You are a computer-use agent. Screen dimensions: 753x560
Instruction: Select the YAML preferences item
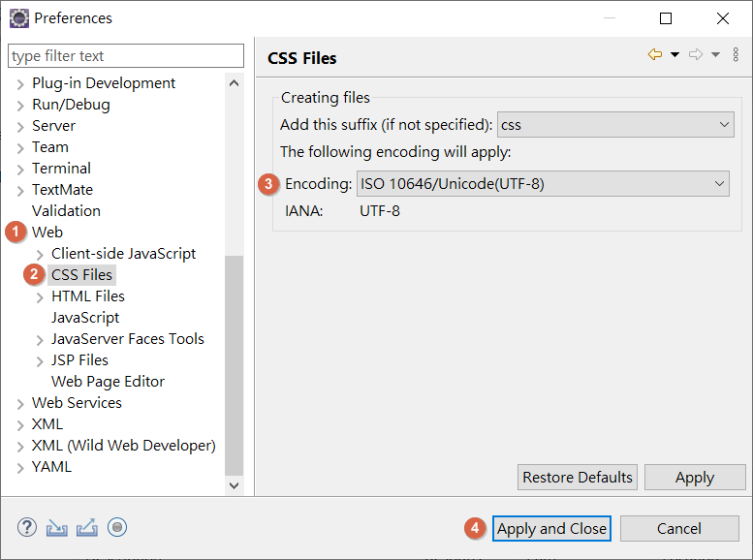click(51, 467)
